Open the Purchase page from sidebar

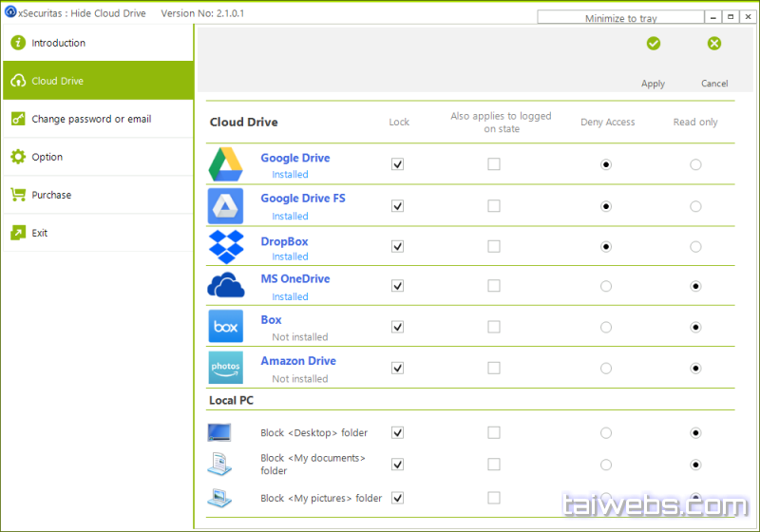[x=51, y=195]
